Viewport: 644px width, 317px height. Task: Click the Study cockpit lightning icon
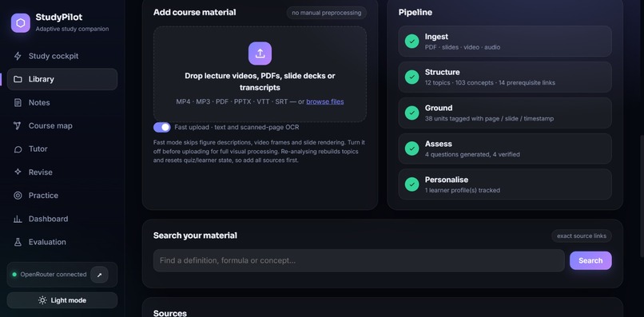pos(18,56)
